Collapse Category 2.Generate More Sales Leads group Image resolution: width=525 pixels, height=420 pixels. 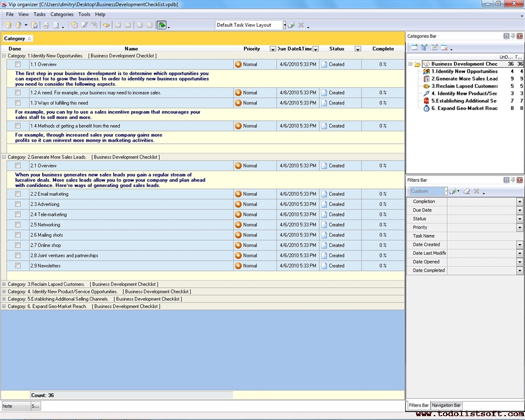pos(4,157)
